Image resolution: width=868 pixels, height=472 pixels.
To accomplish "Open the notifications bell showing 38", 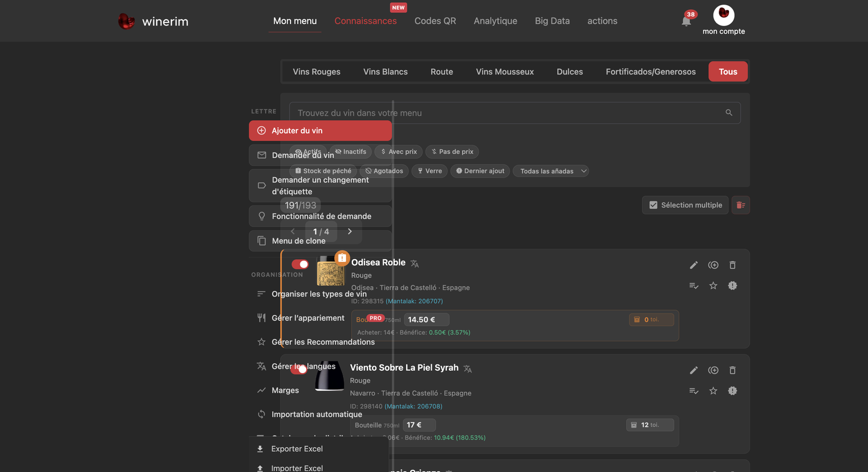I will pyautogui.click(x=686, y=21).
